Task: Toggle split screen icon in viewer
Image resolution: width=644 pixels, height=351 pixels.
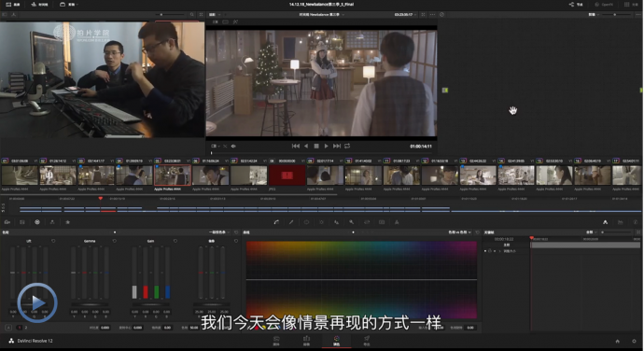Action: [x=226, y=21]
